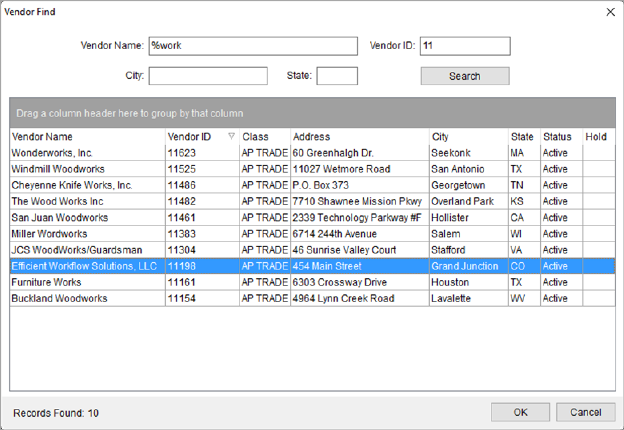Image resolution: width=624 pixels, height=430 pixels.
Task: Close the Vendor Find window
Action: [x=610, y=11]
